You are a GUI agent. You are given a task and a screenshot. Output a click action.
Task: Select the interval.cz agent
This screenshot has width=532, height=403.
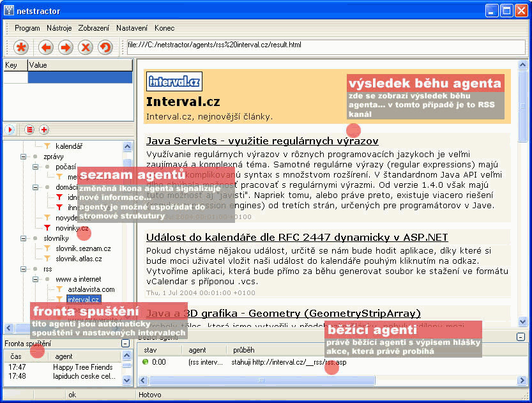[x=84, y=300]
